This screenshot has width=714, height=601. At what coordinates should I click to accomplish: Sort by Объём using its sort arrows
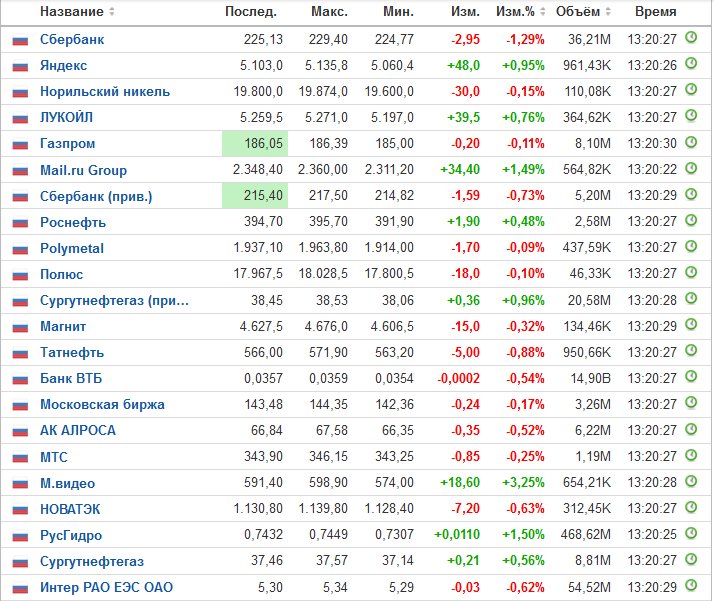coord(608,11)
